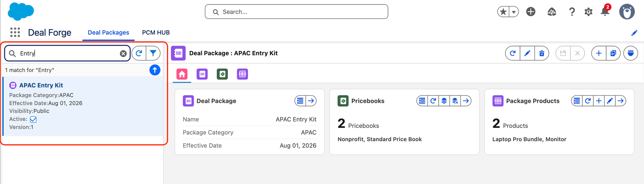Click Effective Date value Aug 01, 2026 in card
This screenshot has width=644, height=184.
point(298,146)
